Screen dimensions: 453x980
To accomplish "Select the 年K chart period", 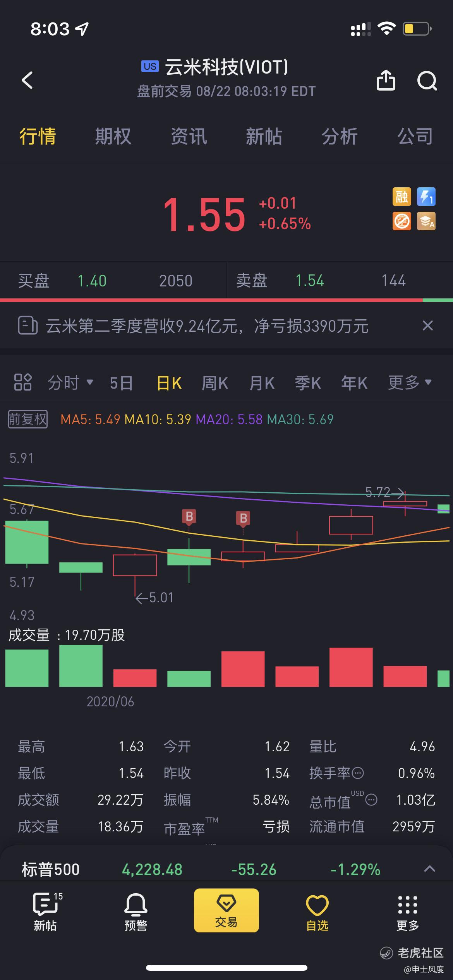I will click(x=354, y=383).
